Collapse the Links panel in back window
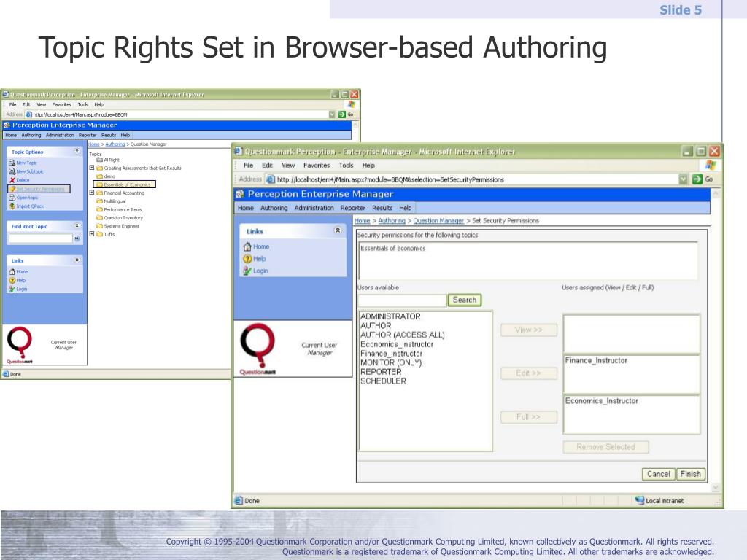The height and width of the screenshot is (560, 747). coord(77,260)
